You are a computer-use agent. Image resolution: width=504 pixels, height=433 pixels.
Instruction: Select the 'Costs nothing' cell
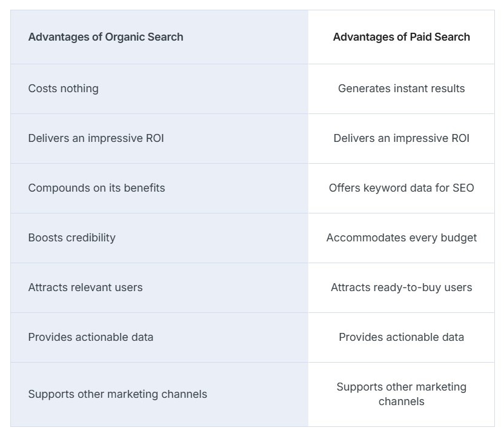pos(63,89)
